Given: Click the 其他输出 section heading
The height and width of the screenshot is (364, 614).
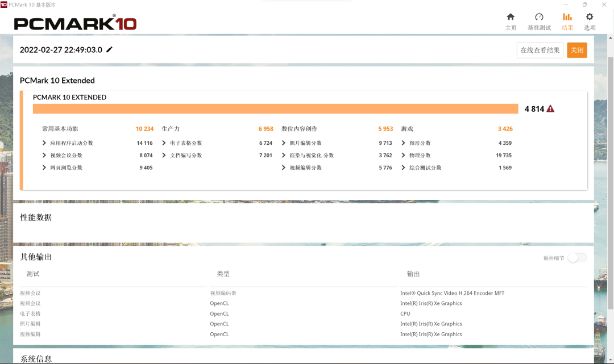Looking at the screenshot, I should pos(36,257).
